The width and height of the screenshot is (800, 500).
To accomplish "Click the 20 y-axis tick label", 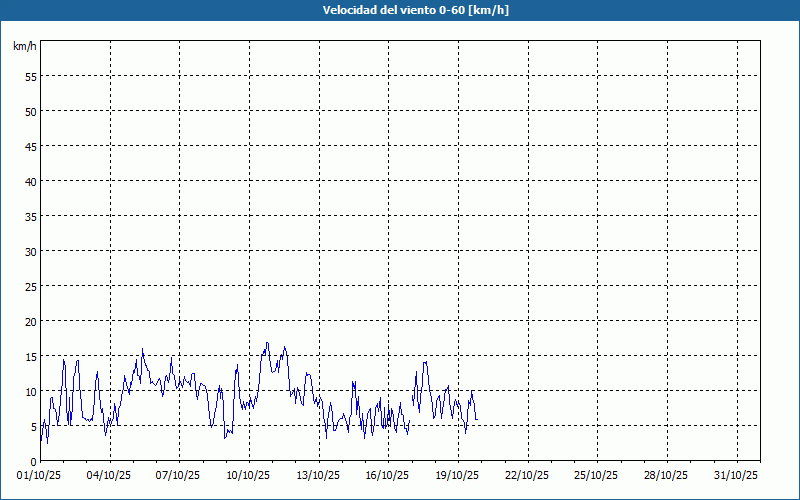I will (30, 321).
